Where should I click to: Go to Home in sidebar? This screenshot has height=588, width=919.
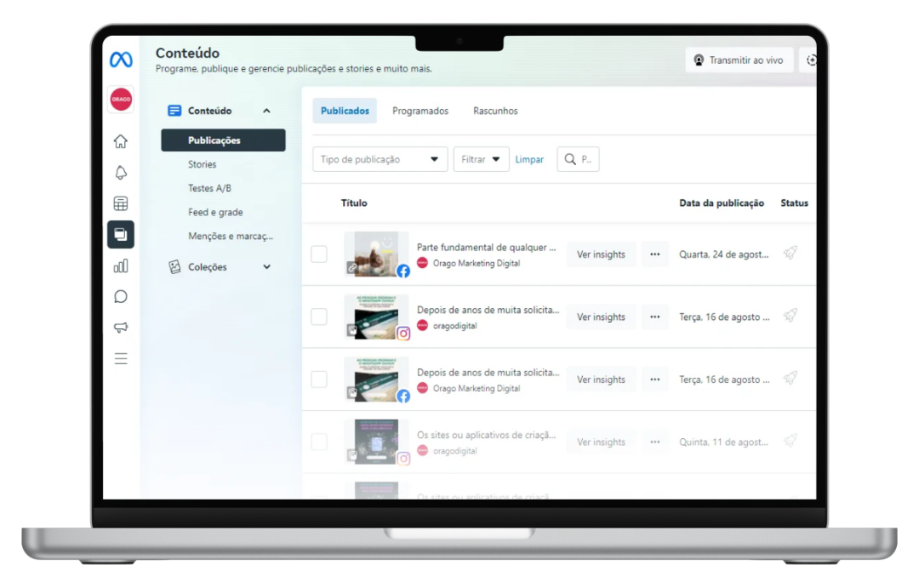pos(121,141)
